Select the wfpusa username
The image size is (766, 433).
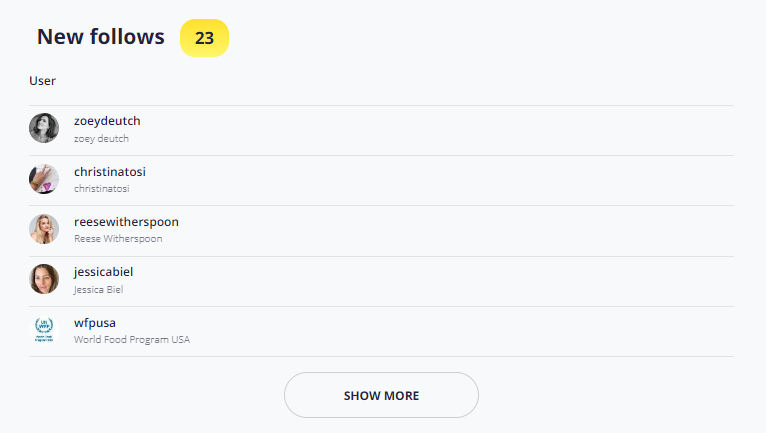(95, 323)
